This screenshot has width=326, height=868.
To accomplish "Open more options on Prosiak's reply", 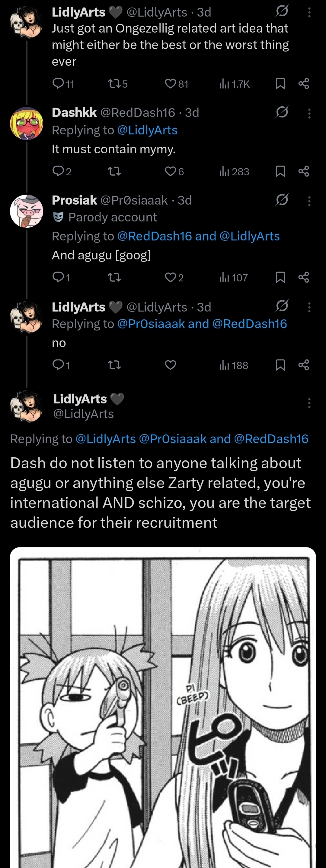I will point(309,201).
